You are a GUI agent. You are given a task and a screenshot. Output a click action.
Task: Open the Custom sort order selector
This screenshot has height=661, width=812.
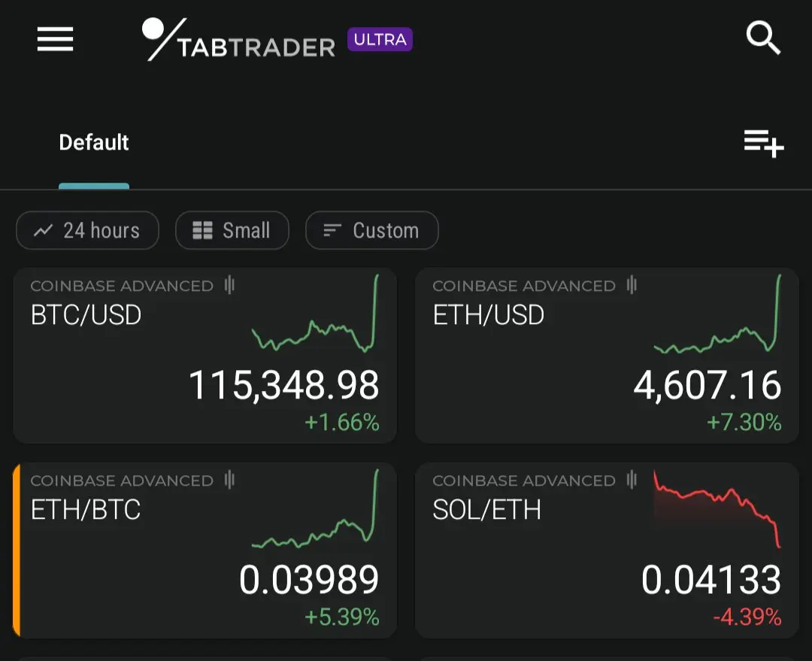[x=372, y=230]
